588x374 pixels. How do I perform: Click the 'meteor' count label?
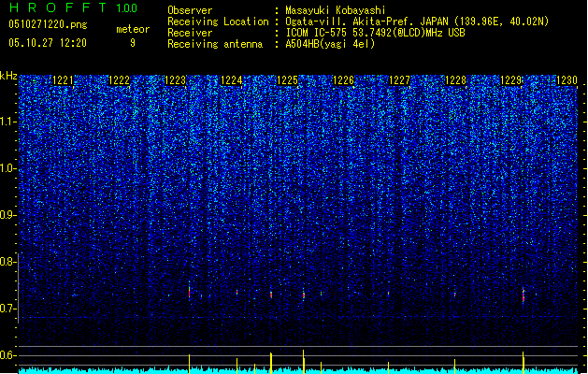tap(133, 29)
